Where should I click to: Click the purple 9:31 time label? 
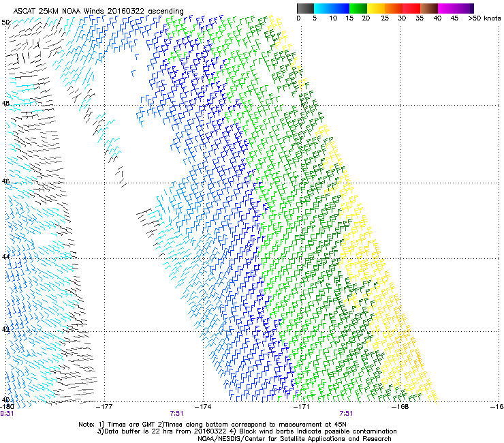click(7, 414)
